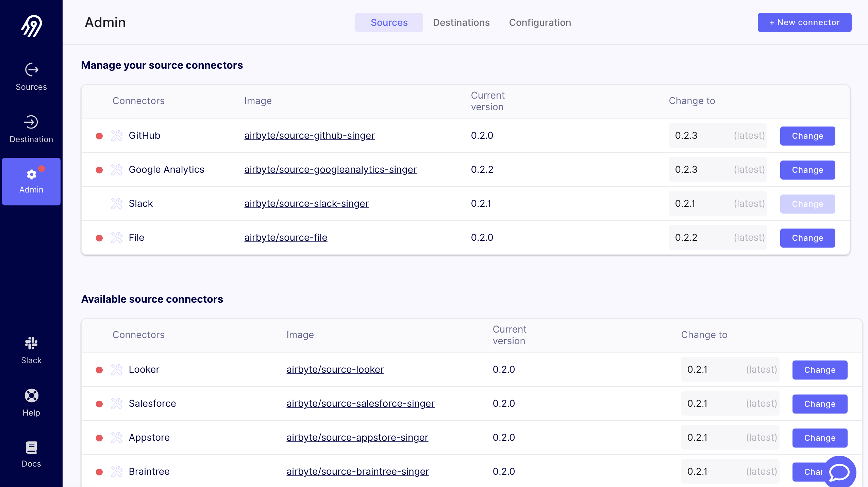
Task: Click the New connector button
Action: coord(804,22)
